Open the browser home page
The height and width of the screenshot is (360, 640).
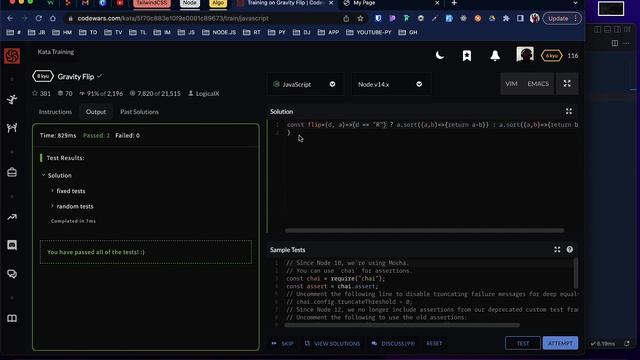[x=53, y=18]
